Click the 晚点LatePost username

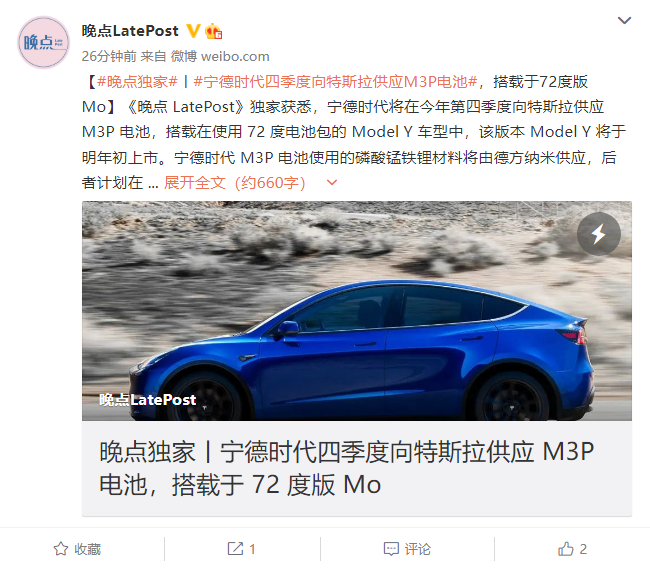coord(130,31)
